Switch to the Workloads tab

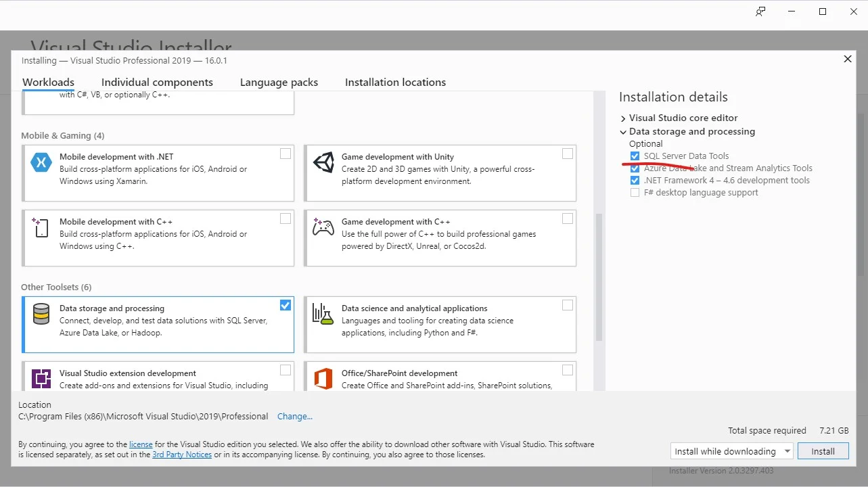point(48,83)
